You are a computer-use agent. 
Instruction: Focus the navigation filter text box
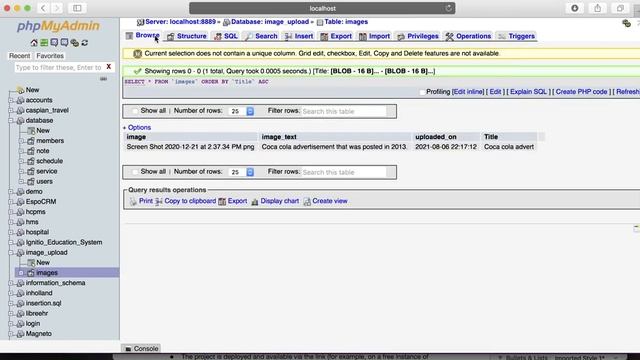tap(59, 67)
